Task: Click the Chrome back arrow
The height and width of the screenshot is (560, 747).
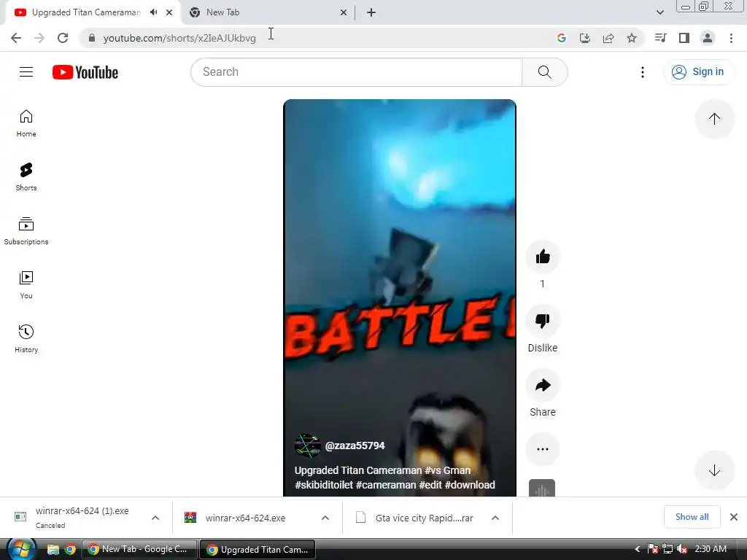Action: coord(16,38)
